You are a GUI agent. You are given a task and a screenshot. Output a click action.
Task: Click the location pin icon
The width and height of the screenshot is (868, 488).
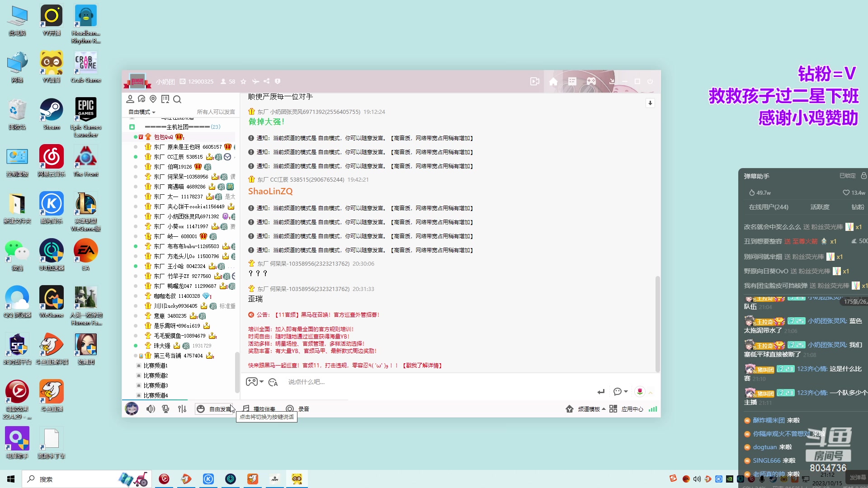pos(153,99)
